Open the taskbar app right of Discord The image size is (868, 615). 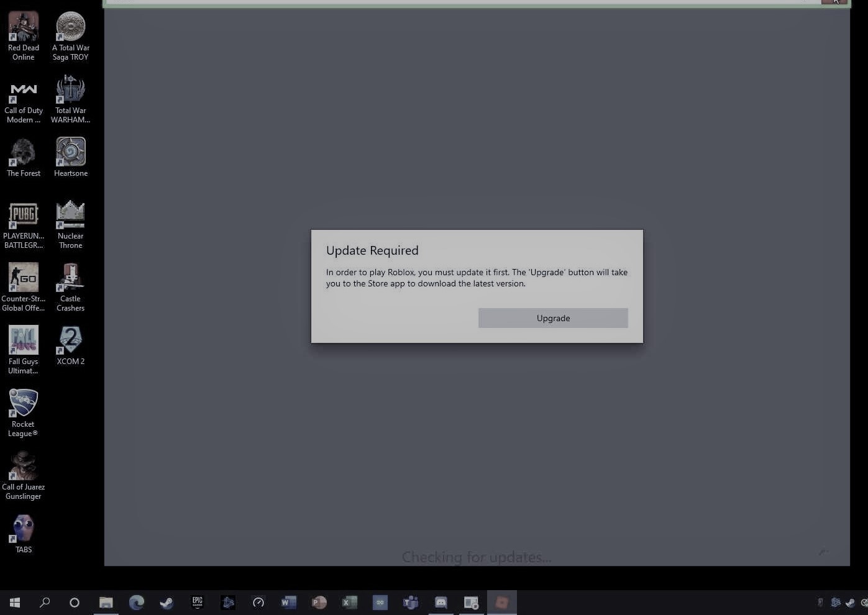(471, 603)
